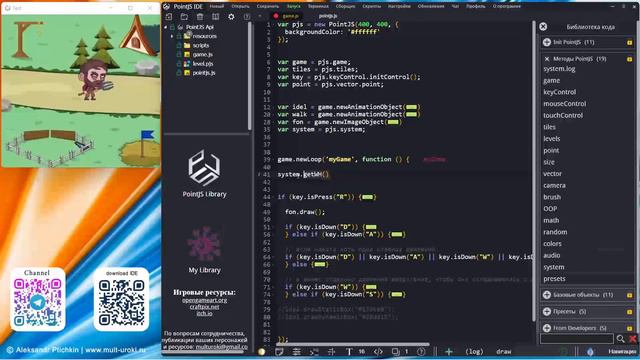Click the question mark help icon
The width and height of the screenshot is (640, 360).
pyautogui.click(x=421, y=351)
